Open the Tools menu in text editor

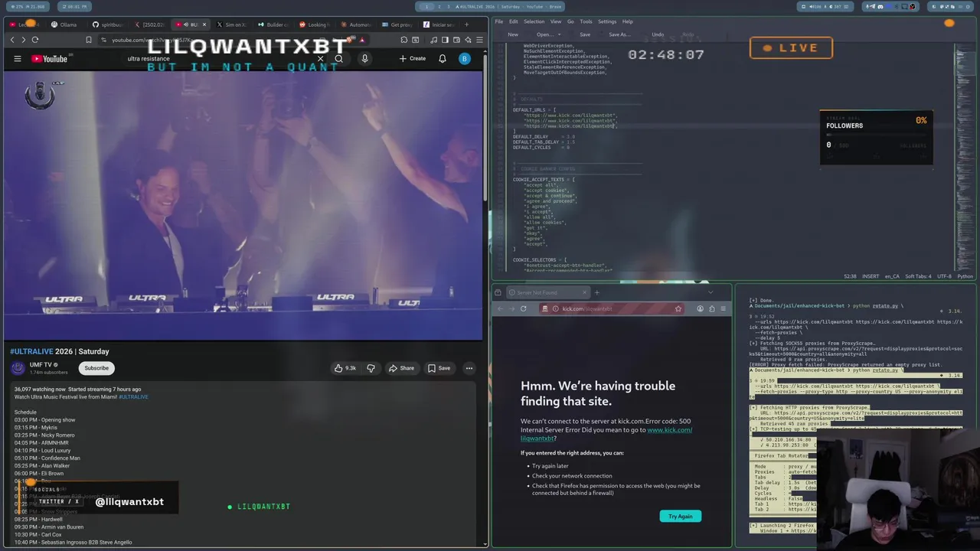click(586, 21)
